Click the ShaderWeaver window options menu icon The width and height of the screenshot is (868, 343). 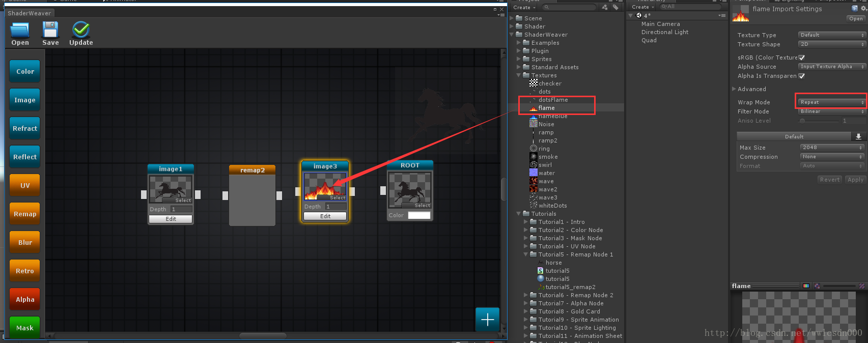pyautogui.click(x=501, y=15)
